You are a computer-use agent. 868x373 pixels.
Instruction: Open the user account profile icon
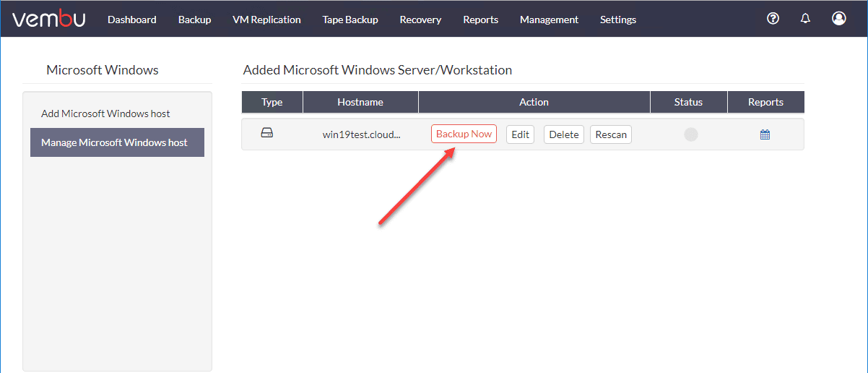838,19
